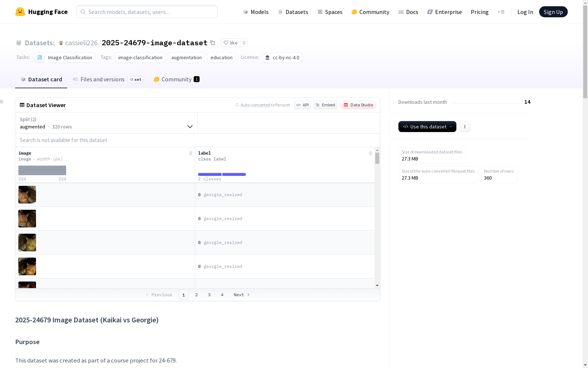Focus the search models and datasets field
Screen dimensions: 588x368
click(x=147, y=12)
